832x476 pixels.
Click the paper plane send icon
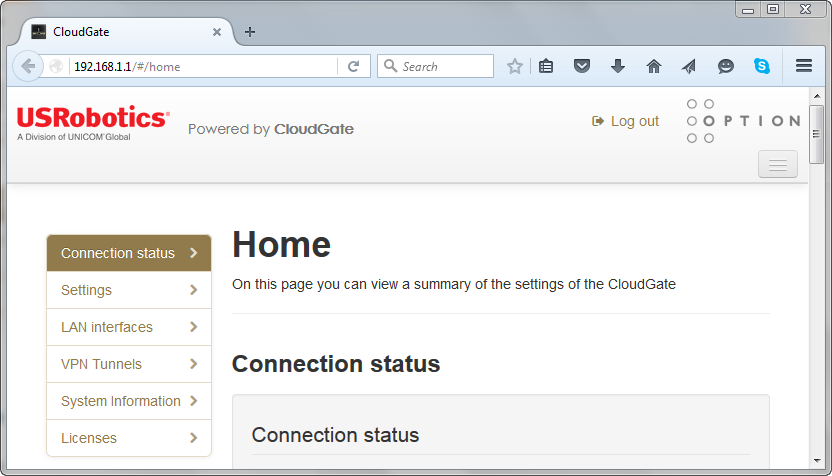(x=689, y=66)
